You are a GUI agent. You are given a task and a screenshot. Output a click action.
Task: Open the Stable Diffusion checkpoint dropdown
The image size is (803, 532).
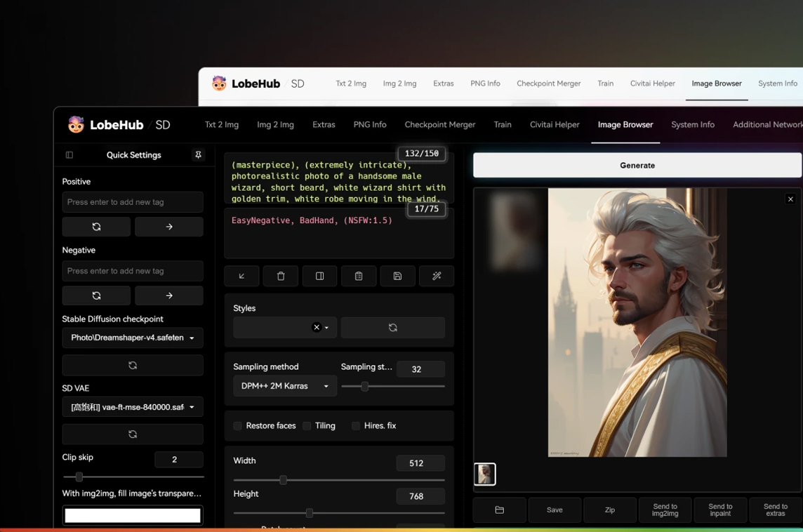[x=133, y=338]
